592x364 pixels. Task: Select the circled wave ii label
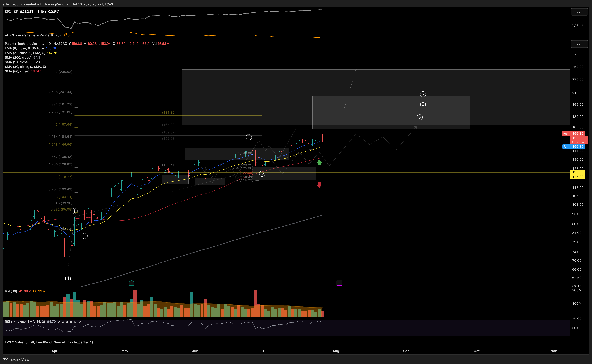[x=85, y=236]
